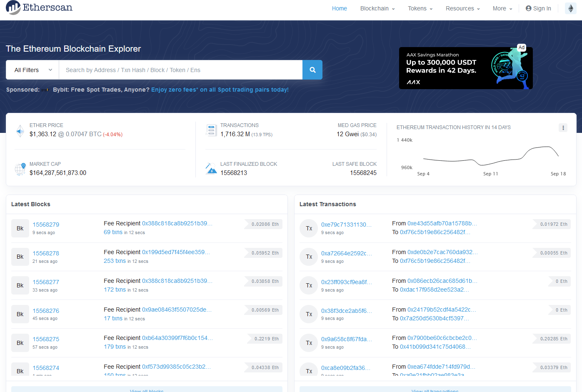Click the Sign In link
Image resolution: width=582 pixels, height=392 pixels.
point(538,8)
